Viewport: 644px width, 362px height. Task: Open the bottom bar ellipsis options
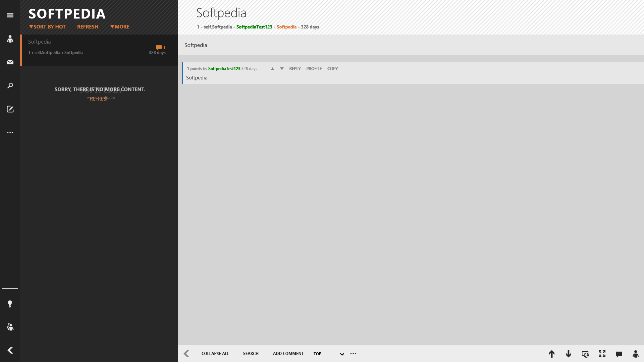tap(353, 354)
